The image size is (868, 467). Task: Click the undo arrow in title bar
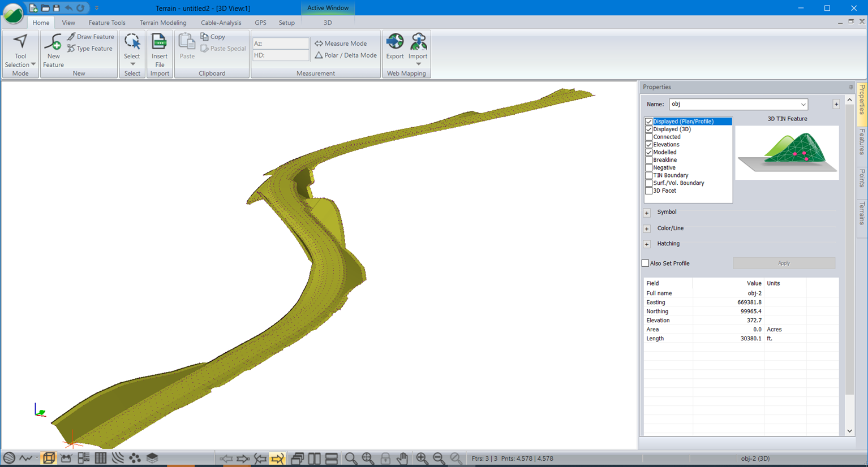click(x=68, y=8)
